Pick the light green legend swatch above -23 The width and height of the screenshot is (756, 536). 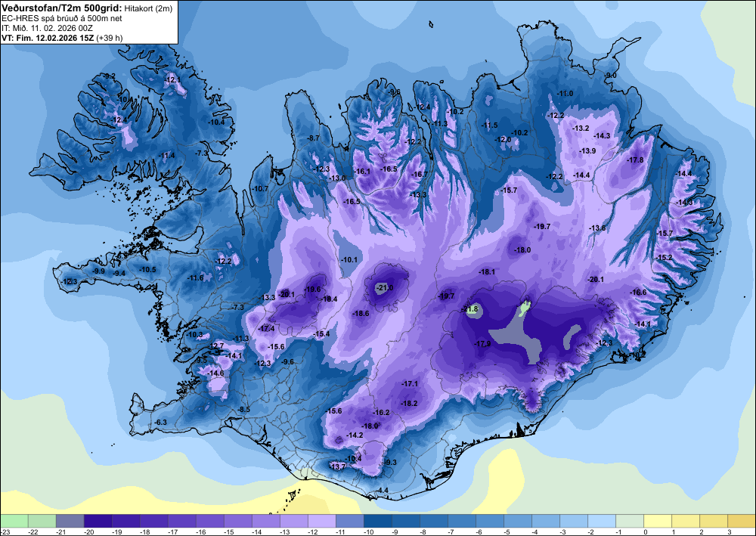point(14,521)
